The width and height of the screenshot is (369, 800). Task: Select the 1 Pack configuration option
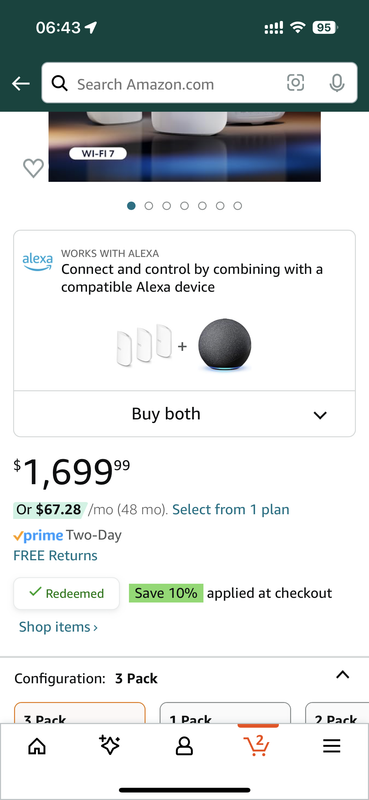point(225,713)
